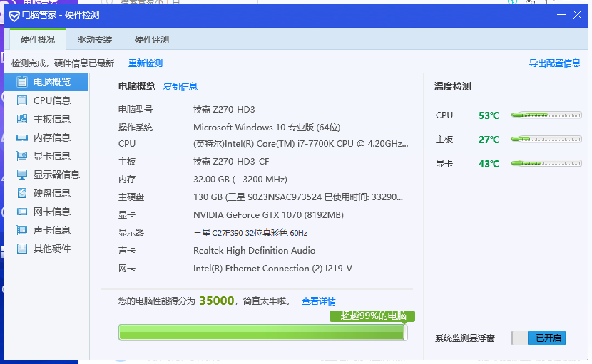The image size is (592, 364).
Task: Click the Intel Ethernet Connection I219-V value
Action: (272, 269)
